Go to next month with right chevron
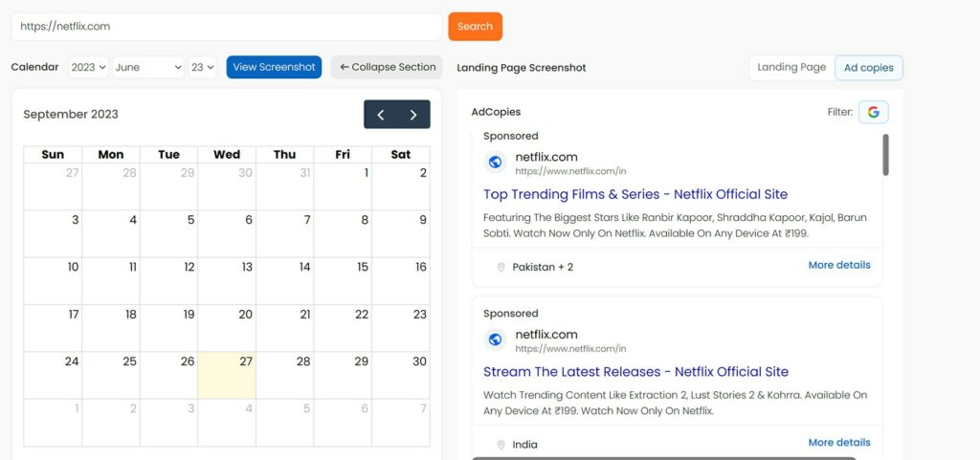Image resolution: width=980 pixels, height=460 pixels. [x=413, y=114]
